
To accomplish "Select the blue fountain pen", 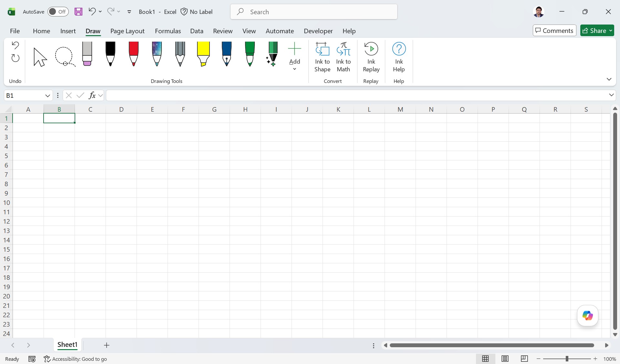I will 227,54.
